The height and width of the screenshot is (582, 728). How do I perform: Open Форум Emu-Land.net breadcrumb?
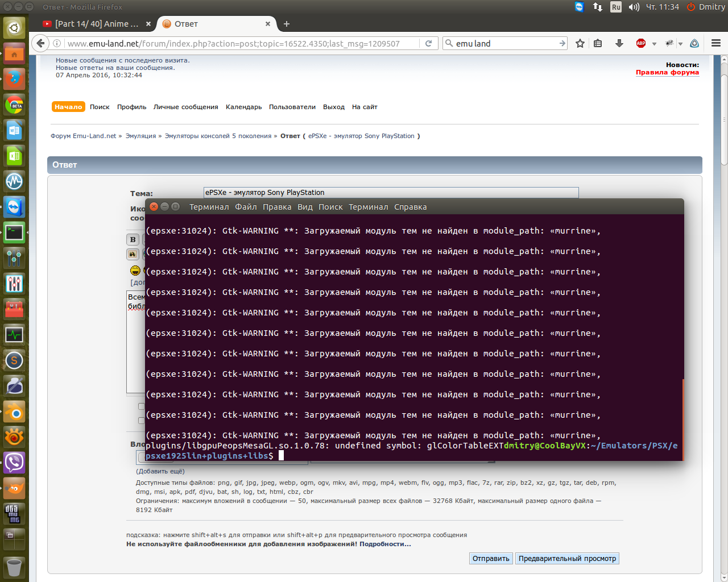[83, 136]
